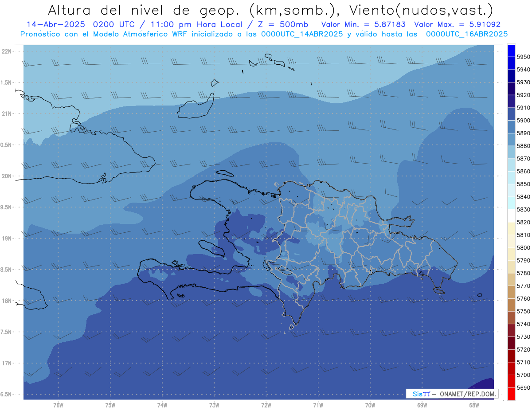Click the '5700' color bar value
The image size is (532, 411).
point(524,376)
